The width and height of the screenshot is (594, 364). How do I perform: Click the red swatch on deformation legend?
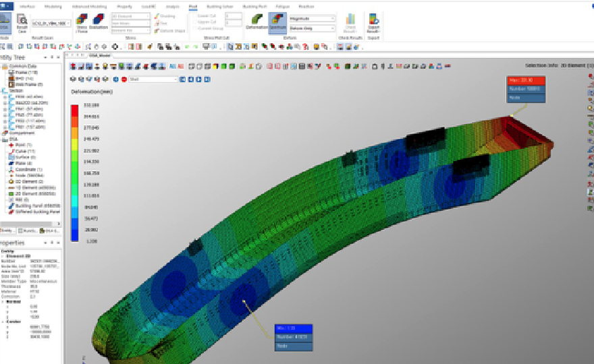(74, 110)
